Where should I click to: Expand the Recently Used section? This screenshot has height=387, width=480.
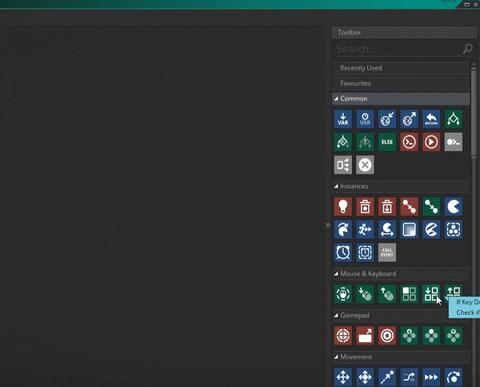point(401,68)
